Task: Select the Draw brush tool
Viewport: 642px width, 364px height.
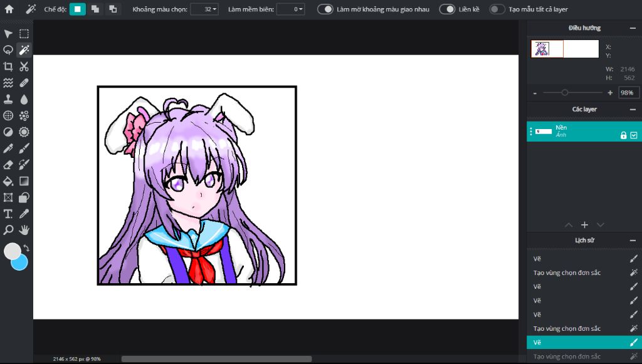Action: [x=24, y=148]
